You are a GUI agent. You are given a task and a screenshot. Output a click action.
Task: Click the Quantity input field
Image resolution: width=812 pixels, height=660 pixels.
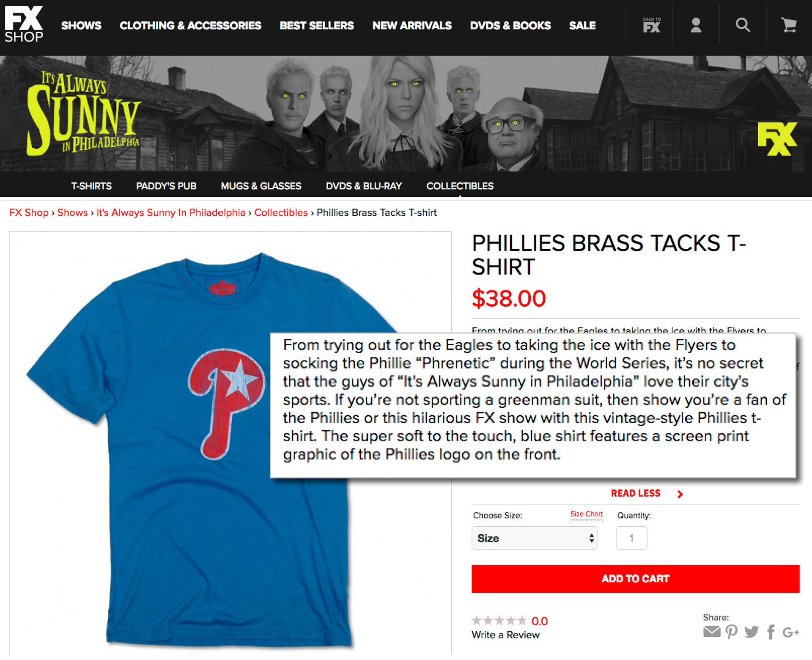631,538
